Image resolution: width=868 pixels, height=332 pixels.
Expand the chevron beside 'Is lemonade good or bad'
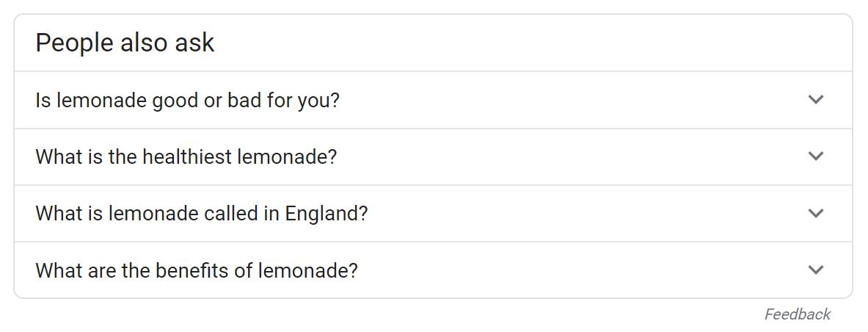coord(816,100)
